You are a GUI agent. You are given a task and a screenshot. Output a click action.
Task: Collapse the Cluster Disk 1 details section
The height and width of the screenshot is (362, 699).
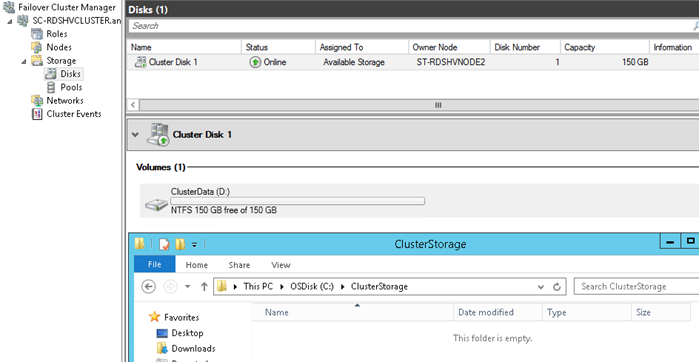(x=135, y=135)
